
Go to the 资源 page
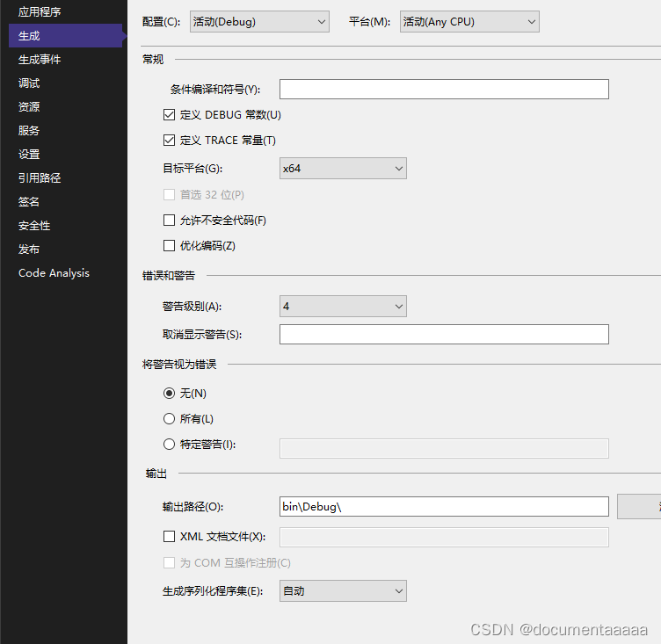pos(29,106)
